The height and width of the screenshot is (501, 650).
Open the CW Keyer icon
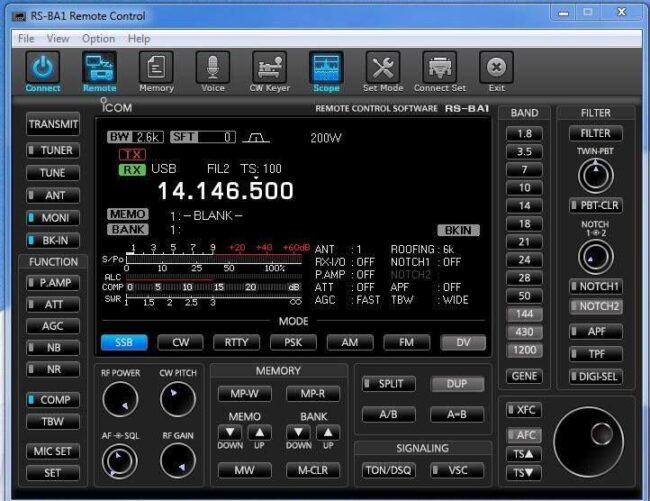269,67
